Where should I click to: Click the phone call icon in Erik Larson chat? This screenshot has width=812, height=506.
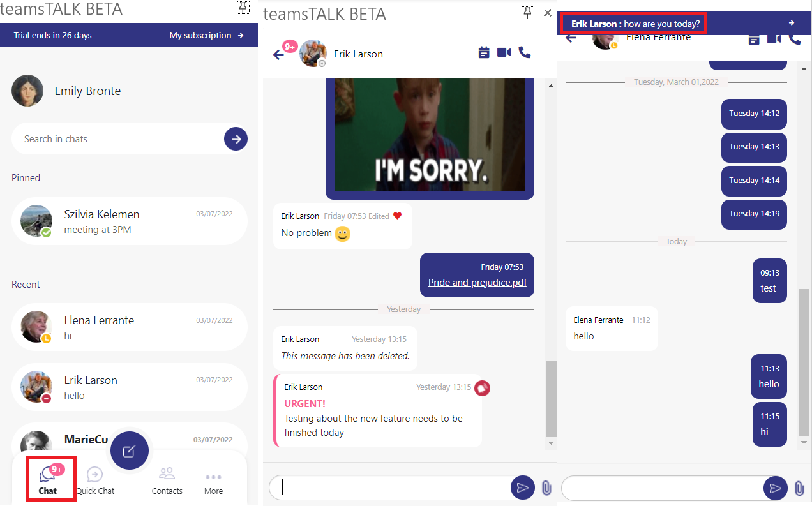coord(525,52)
